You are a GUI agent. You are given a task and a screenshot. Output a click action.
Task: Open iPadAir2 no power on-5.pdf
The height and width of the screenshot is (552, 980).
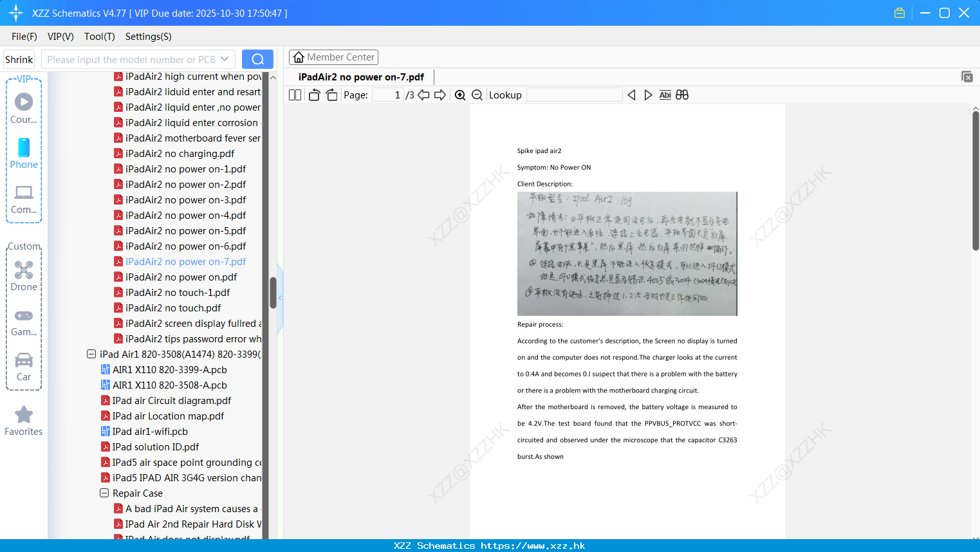(185, 231)
